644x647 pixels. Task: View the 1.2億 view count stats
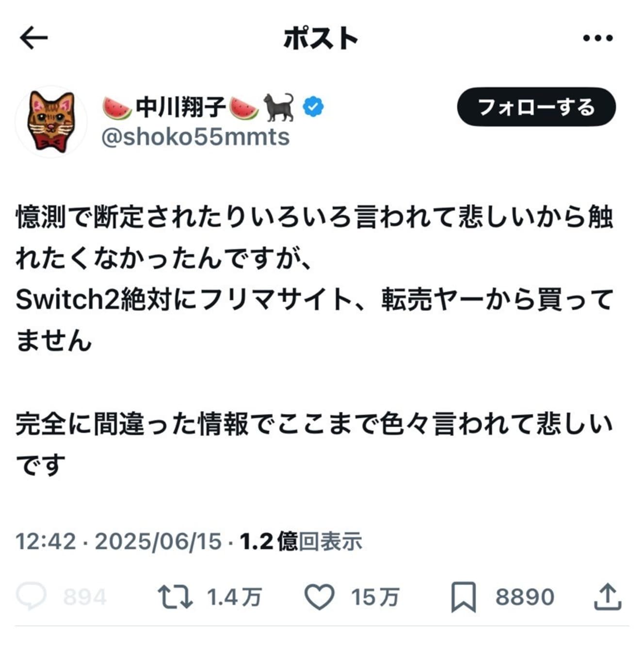pos(301,541)
